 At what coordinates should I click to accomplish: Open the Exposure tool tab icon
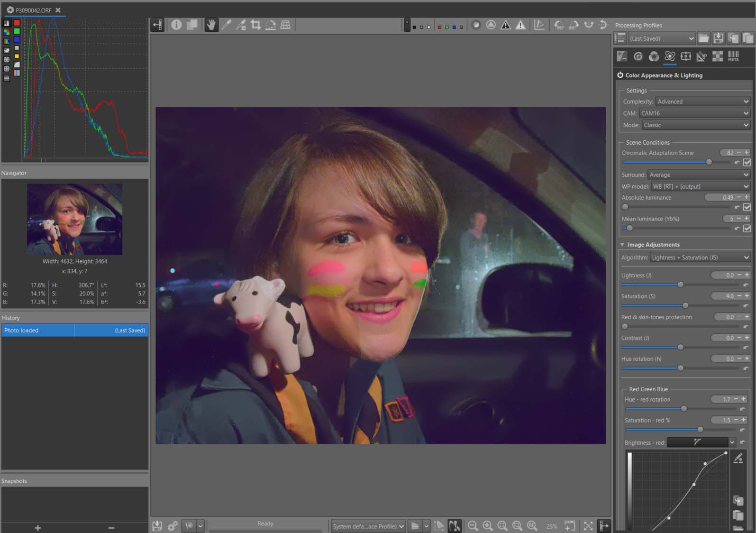622,56
